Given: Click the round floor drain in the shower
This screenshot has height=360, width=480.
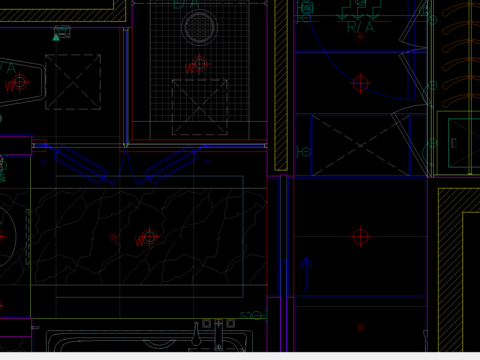Looking at the screenshot, I should click(x=199, y=27).
